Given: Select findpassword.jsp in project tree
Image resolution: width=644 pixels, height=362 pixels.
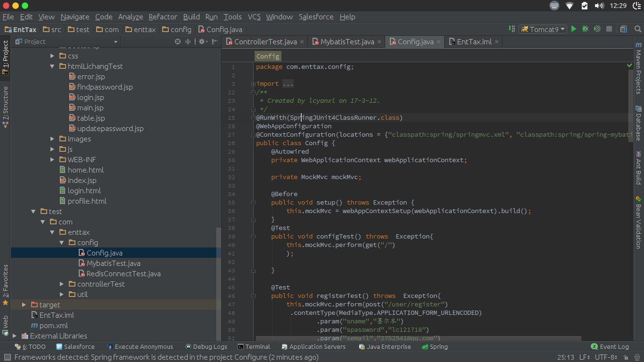Looking at the screenshot, I should (105, 87).
